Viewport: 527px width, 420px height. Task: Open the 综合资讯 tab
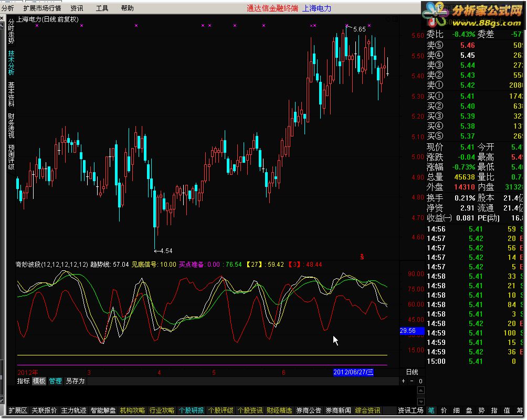[367, 410]
